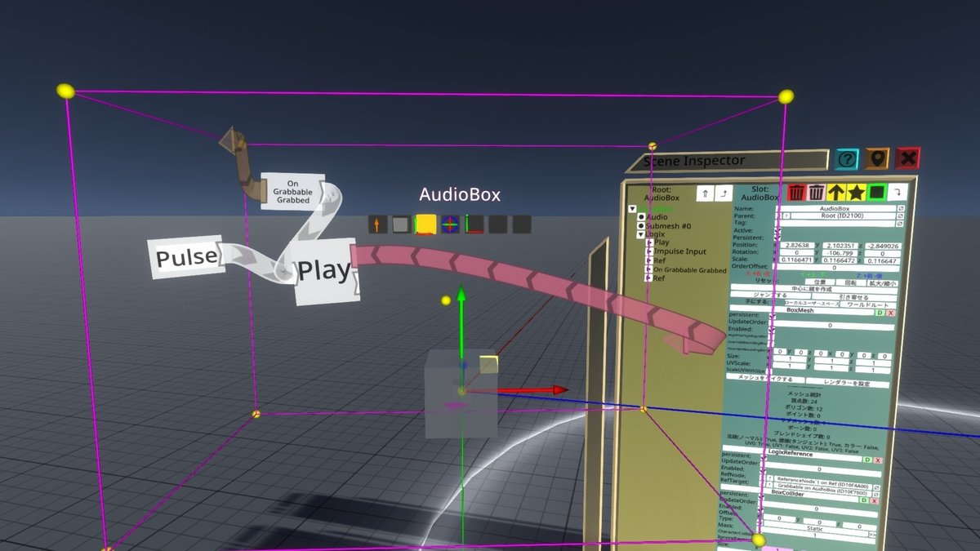Click the ローカルユーザースペース button
Viewport: 980px width, 551px height.
[812, 303]
